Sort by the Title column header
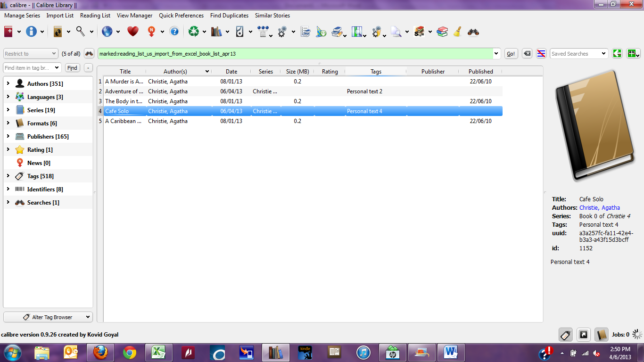Screen dimensions: 644x362 pyautogui.click(x=125, y=72)
